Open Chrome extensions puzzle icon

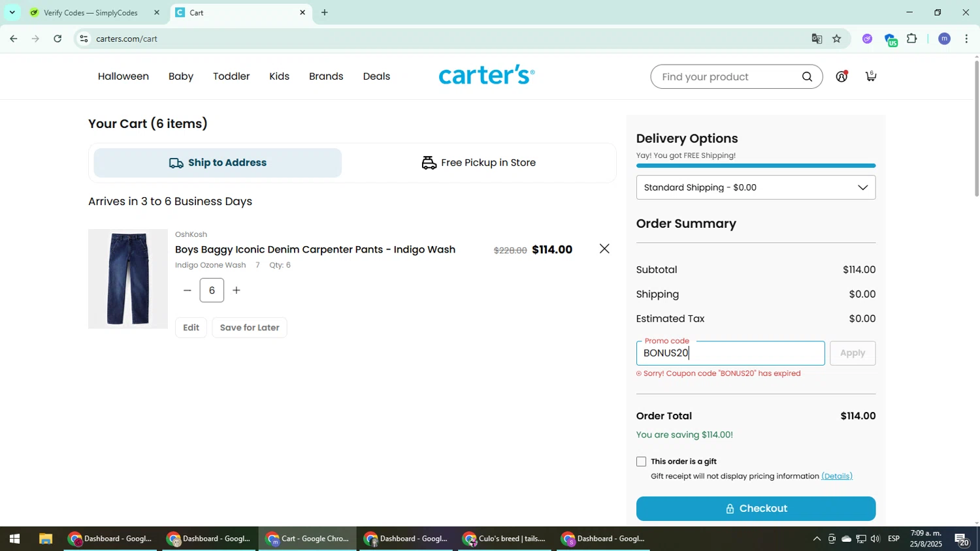click(912, 39)
